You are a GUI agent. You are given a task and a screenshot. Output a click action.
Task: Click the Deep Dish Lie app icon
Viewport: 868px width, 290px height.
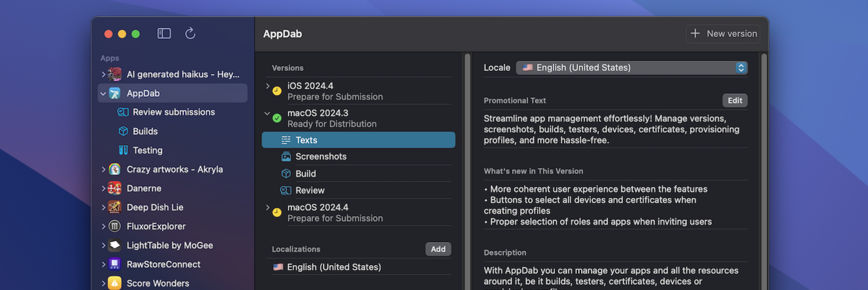click(x=115, y=207)
